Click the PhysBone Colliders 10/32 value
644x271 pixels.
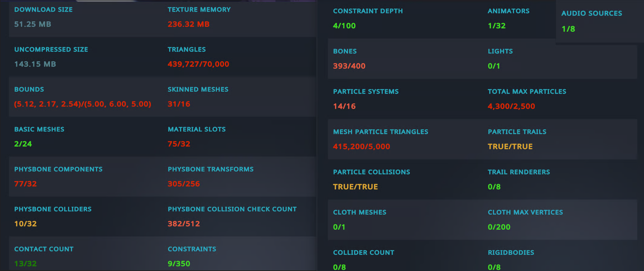25,224
